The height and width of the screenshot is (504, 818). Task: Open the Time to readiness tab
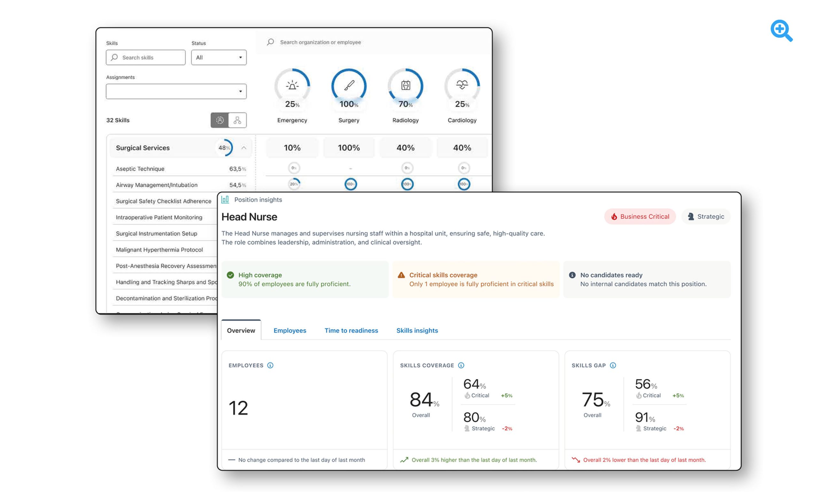[x=351, y=330]
